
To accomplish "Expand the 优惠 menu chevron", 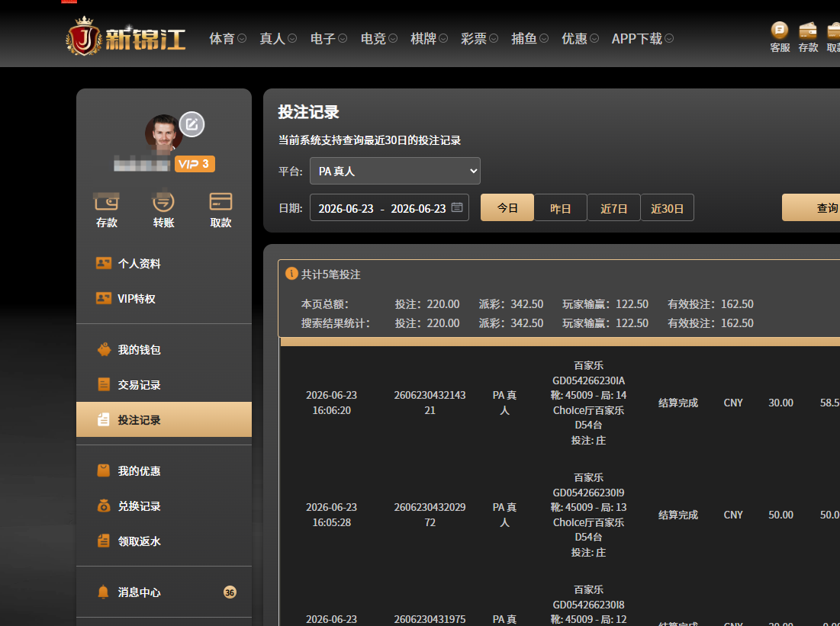I will [x=594, y=39].
